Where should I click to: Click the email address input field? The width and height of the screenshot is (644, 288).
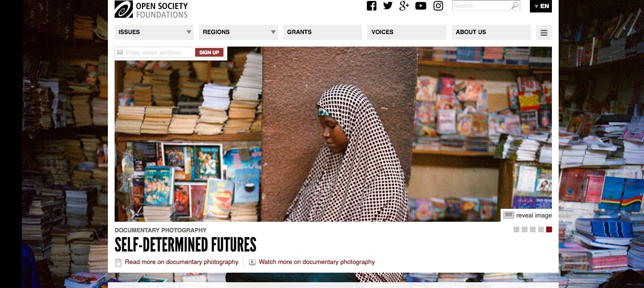click(x=159, y=52)
